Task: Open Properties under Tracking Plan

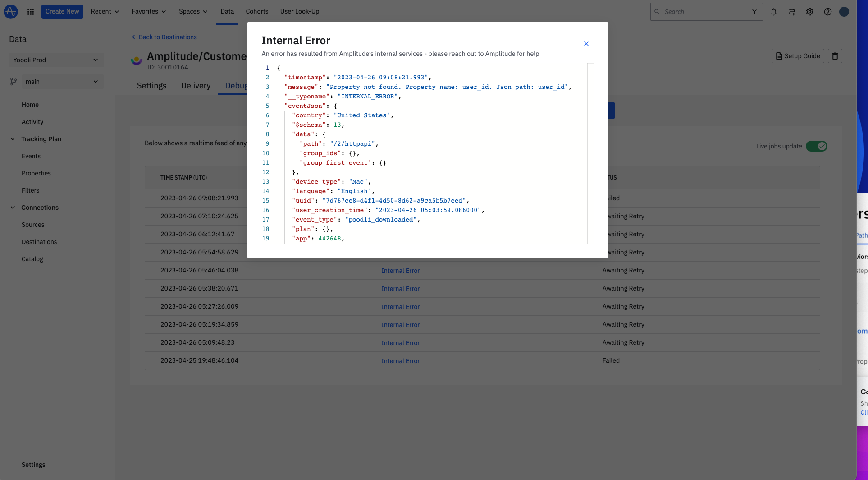Action: point(36,173)
